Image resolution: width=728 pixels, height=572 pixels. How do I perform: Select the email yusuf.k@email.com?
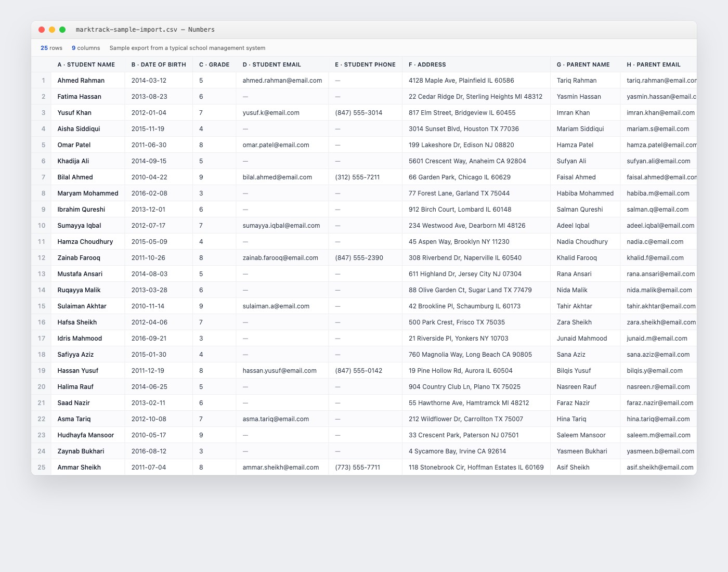[282, 113]
